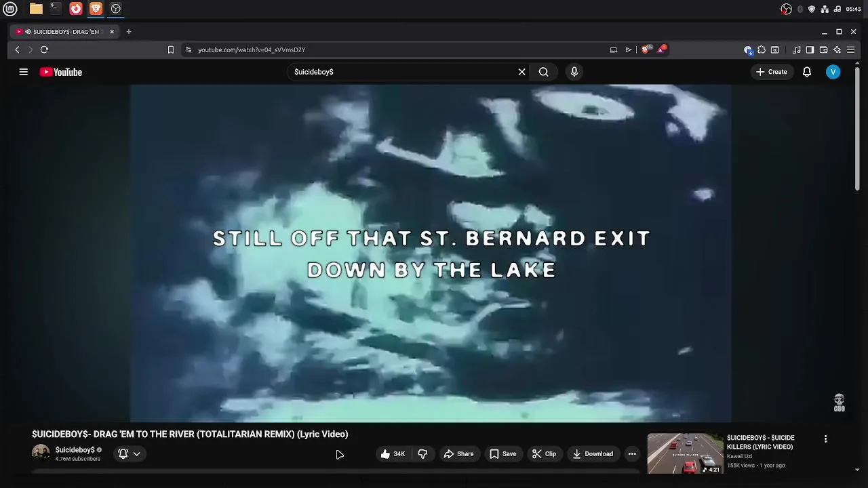This screenshot has height=488, width=868.
Task: Clear the search query with X
Action: (x=521, y=72)
